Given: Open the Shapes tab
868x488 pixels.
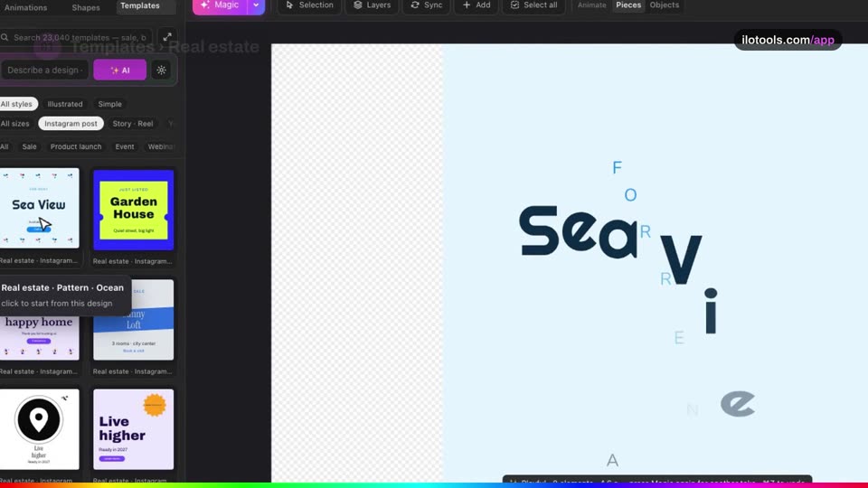Looking at the screenshot, I should [x=86, y=8].
